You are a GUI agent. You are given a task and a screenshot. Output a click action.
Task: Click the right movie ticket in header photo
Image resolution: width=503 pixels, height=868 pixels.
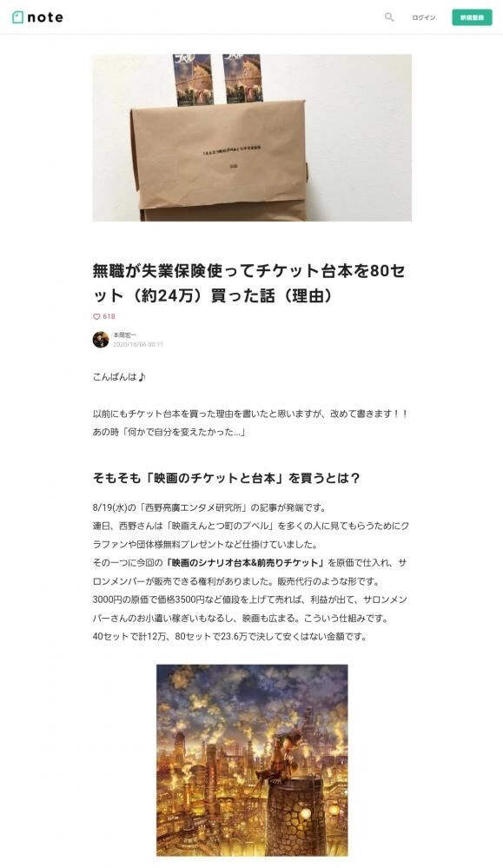243,78
